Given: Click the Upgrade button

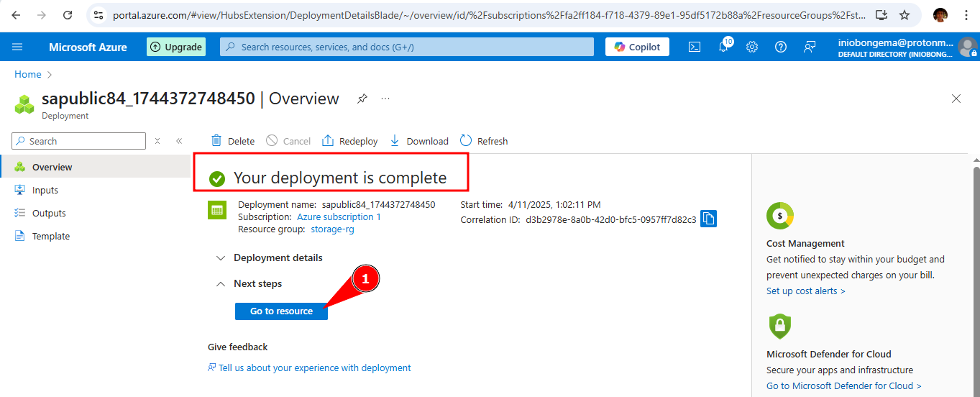Looking at the screenshot, I should pyautogui.click(x=176, y=47).
